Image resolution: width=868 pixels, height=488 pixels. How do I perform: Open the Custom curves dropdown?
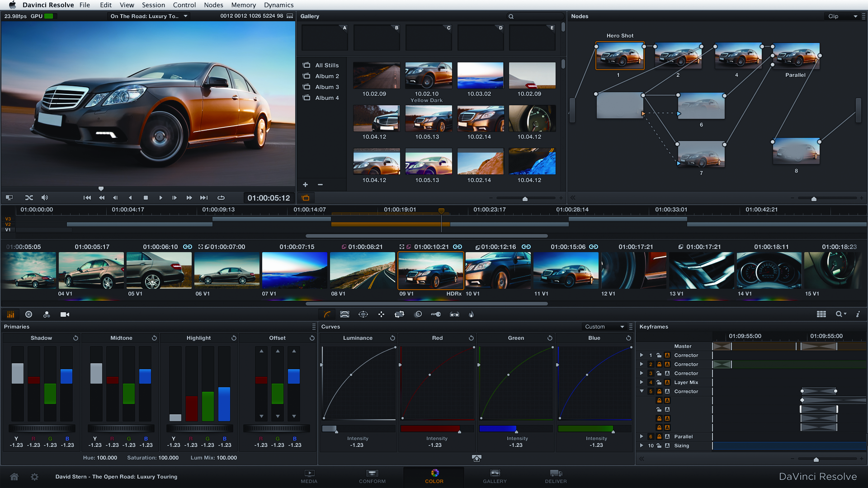pos(604,327)
